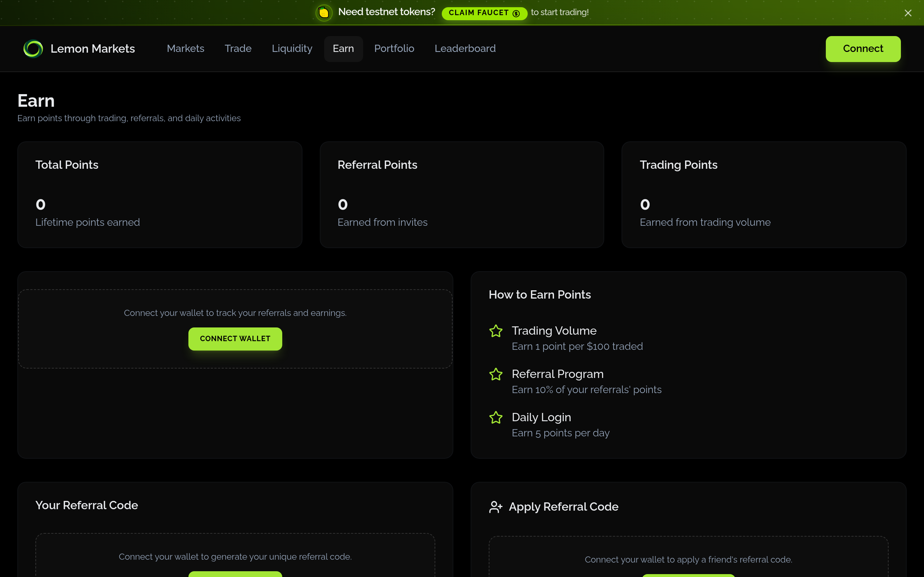Select the Earn tab in navigation
Viewport: 924px width, 577px height.
click(x=343, y=49)
